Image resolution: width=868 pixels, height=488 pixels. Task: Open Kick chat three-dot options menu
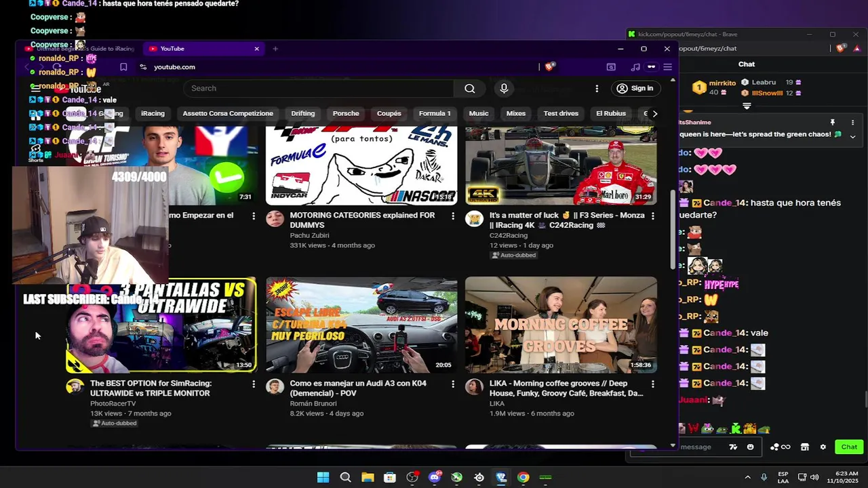point(852,123)
